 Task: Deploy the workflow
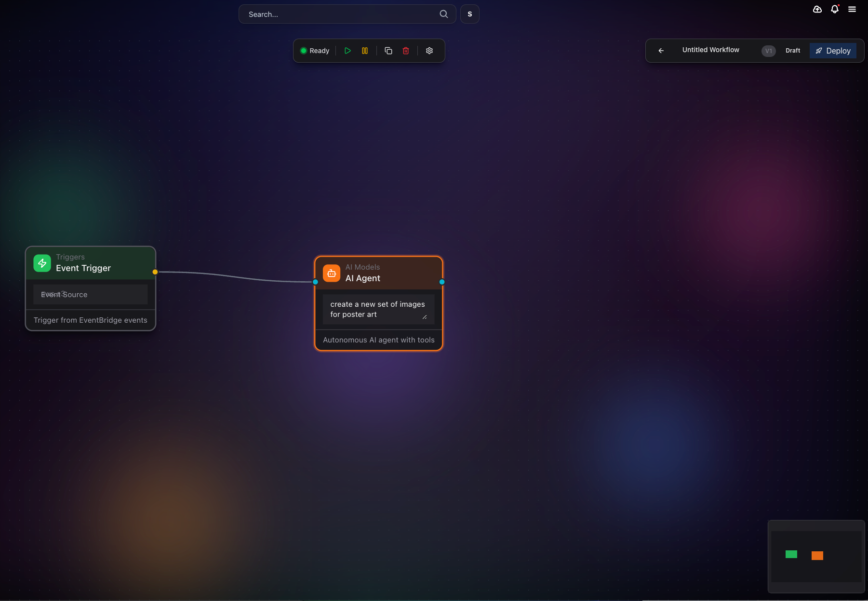(x=833, y=51)
